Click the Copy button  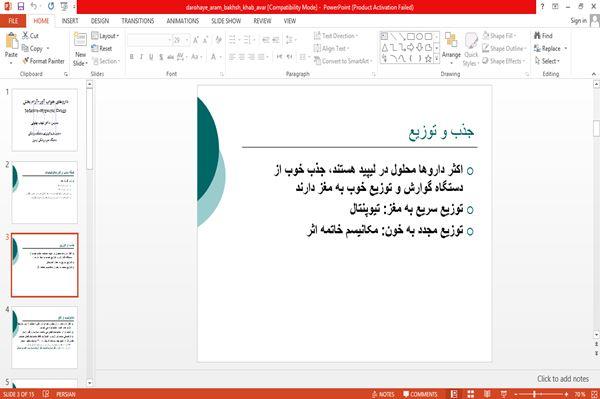[33, 48]
